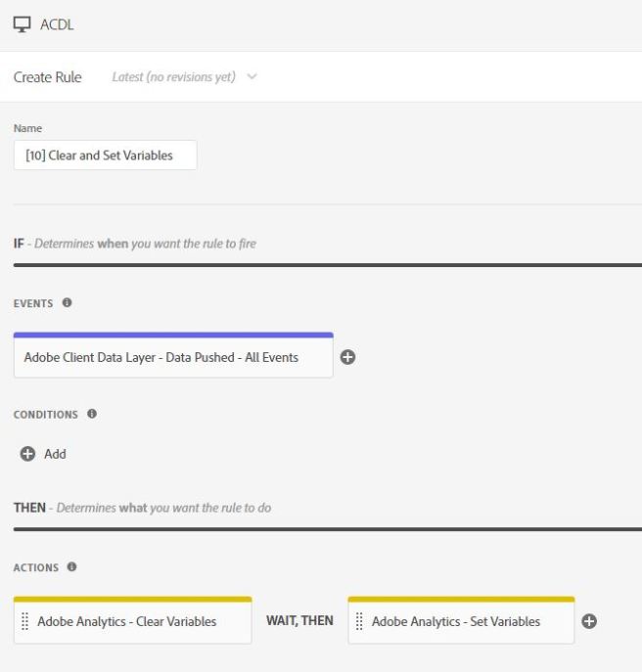Focus the rule Name input field

105,155
